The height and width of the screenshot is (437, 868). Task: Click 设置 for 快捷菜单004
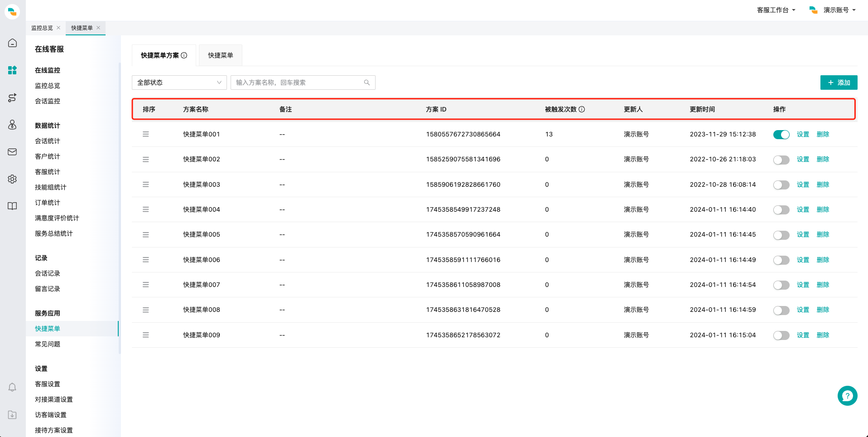[803, 209]
